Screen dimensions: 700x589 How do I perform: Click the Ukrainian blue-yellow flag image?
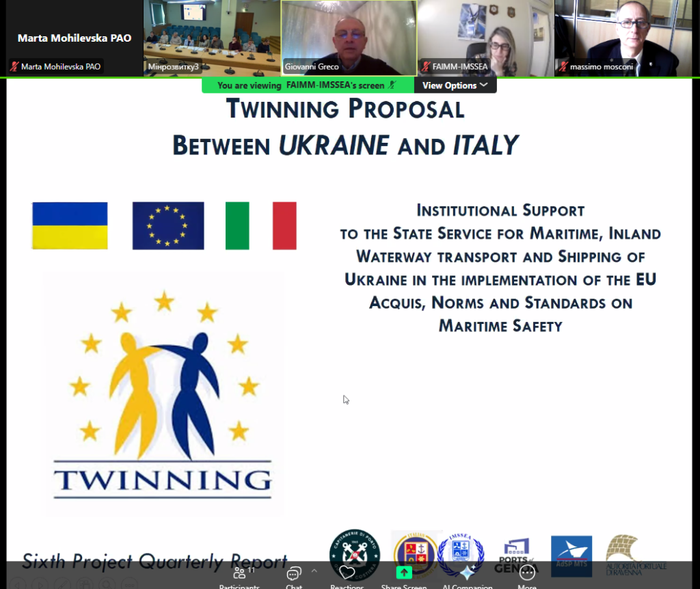(x=70, y=225)
